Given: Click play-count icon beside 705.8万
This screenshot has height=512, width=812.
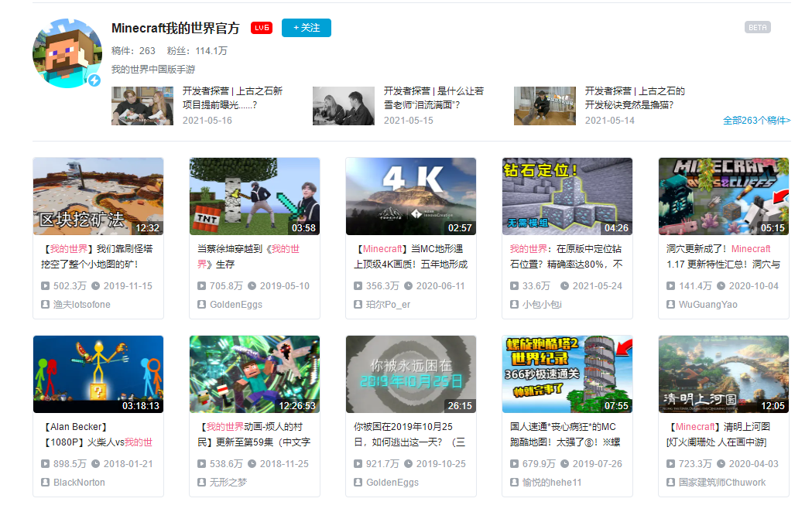Looking at the screenshot, I should coord(202,285).
